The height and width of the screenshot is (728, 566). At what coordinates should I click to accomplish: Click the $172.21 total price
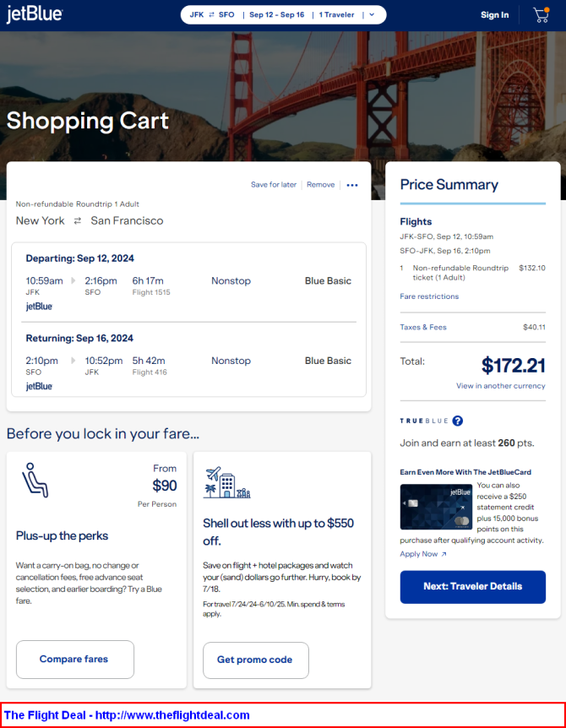coord(513,366)
